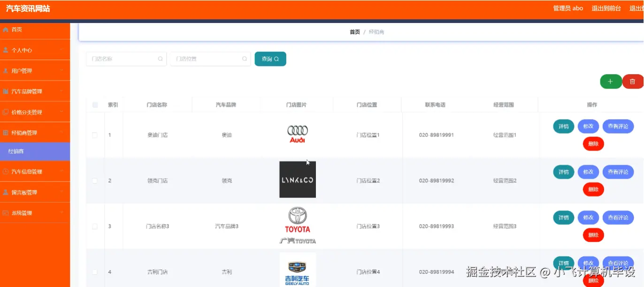This screenshot has height=287, width=644.
Task: Open the 汽车品牌管理 sidebar menu
Action: tap(35, 91)
